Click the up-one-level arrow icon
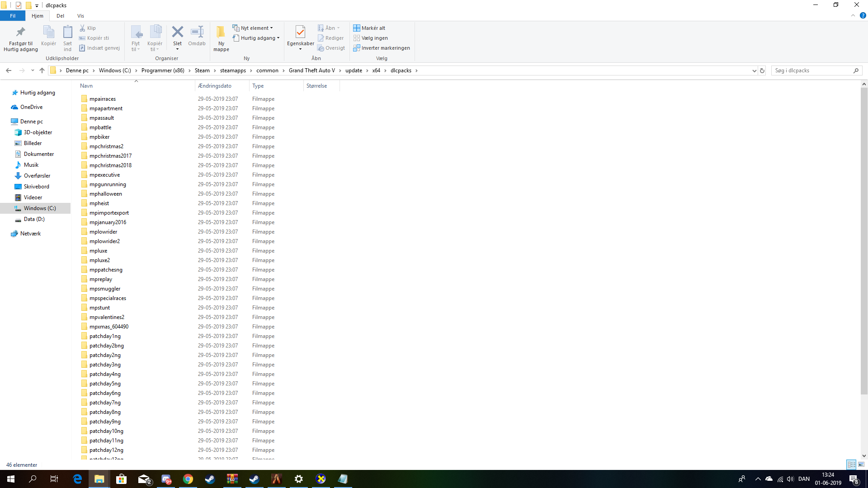This screenshot has height=488, width=868. 42,70
